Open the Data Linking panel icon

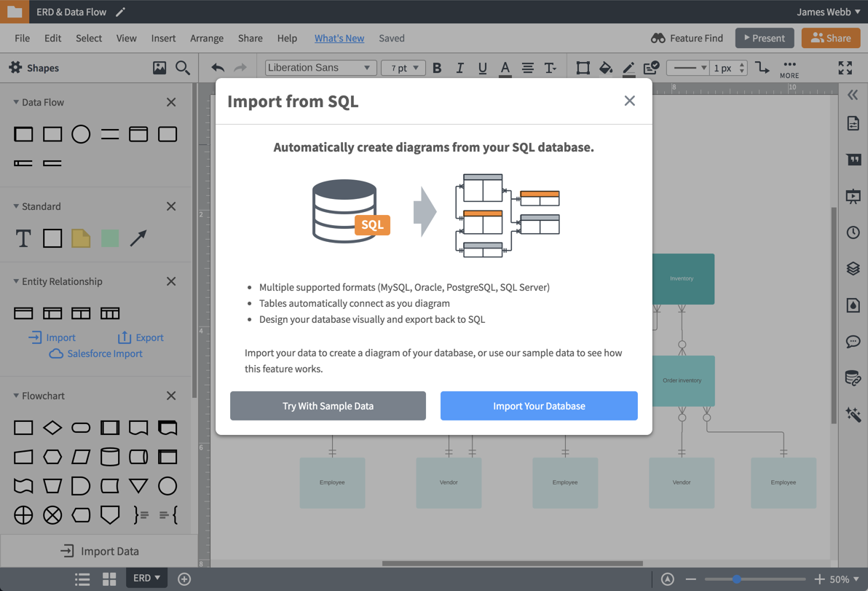click(853, 378)
